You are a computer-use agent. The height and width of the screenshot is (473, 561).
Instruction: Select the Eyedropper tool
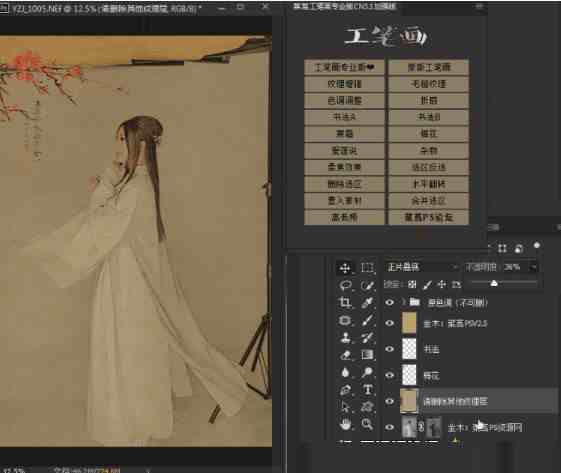(367, 303)
